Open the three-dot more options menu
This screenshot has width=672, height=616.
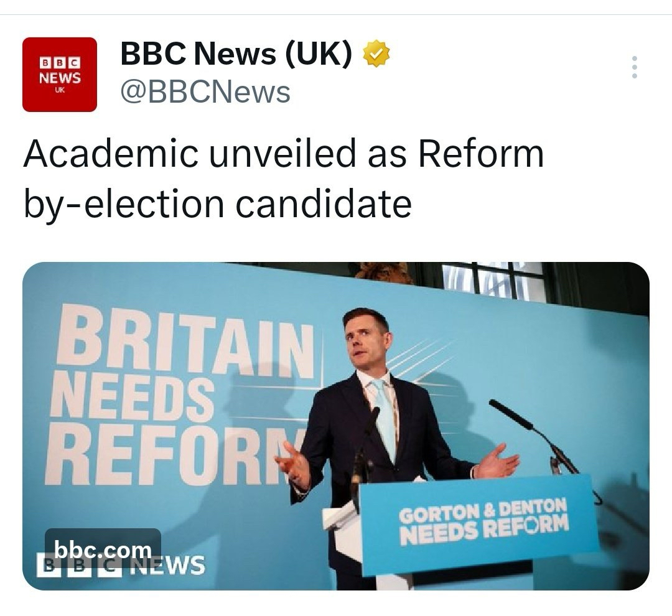coord(634,67)
